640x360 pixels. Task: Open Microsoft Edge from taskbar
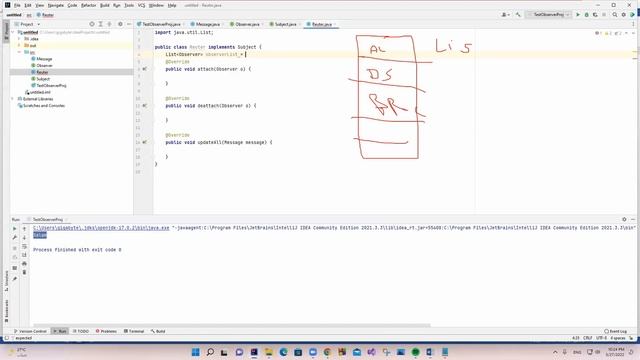pyautogui.click(x=283, y=352)
